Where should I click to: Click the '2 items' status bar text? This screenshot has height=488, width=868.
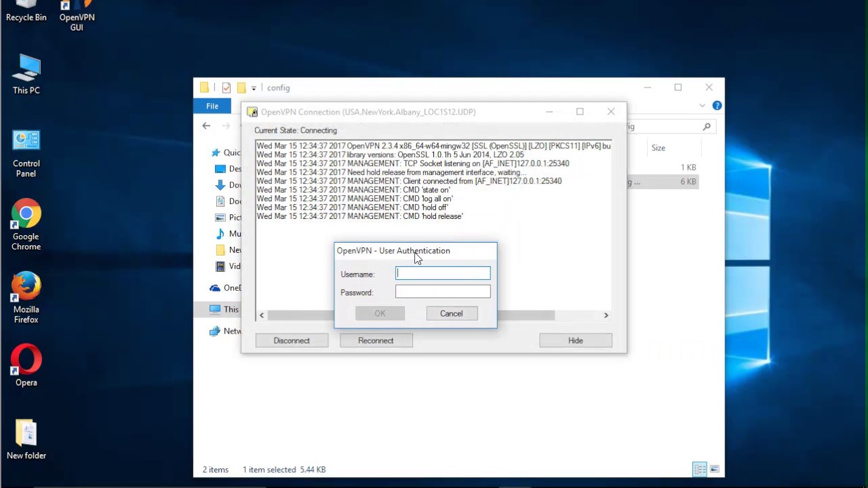216,469
